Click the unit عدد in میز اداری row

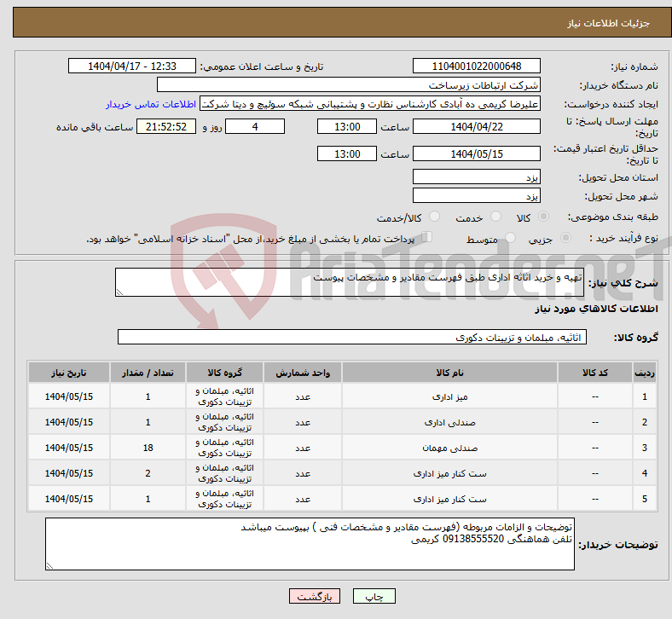coord(303,397)
